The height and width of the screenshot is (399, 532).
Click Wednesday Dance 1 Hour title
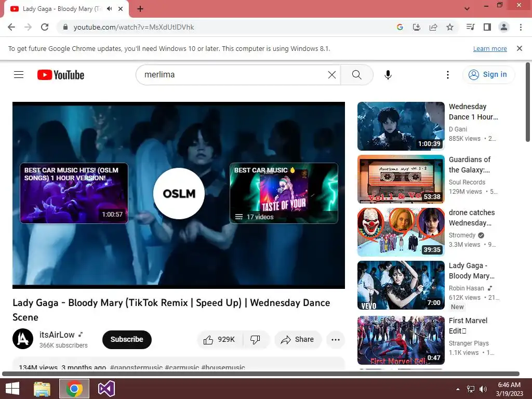(473, 112)
